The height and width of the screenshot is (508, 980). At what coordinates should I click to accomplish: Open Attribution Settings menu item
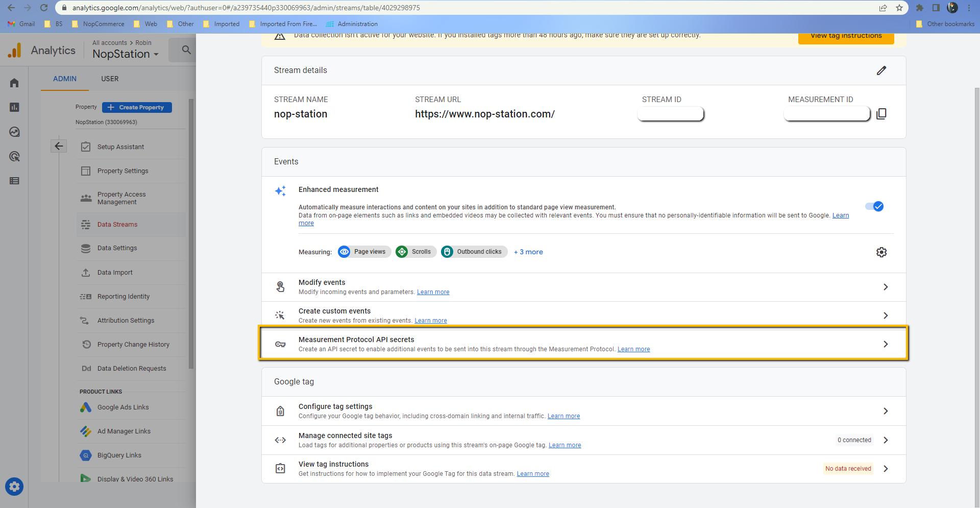pos(132,321)
